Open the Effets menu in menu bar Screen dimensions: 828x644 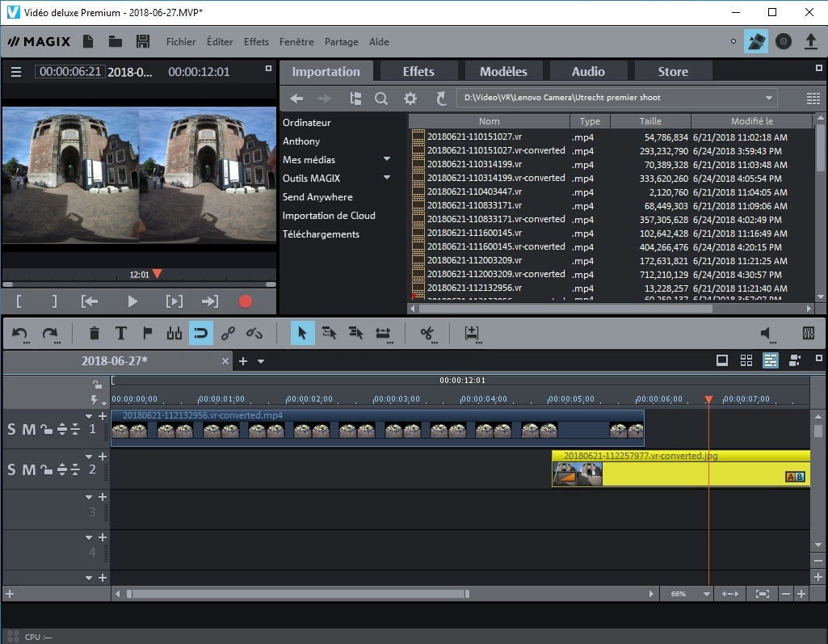click(256, 42)
